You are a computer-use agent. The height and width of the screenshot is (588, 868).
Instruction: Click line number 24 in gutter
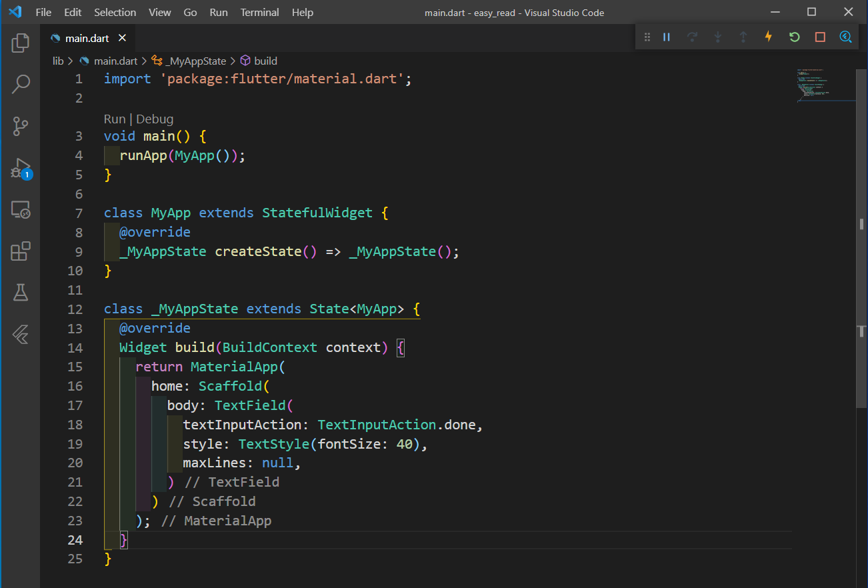[75, 540]
